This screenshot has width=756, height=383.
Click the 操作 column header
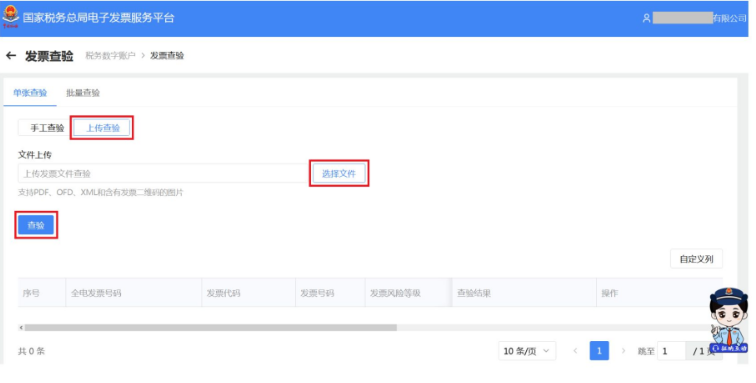660,293
